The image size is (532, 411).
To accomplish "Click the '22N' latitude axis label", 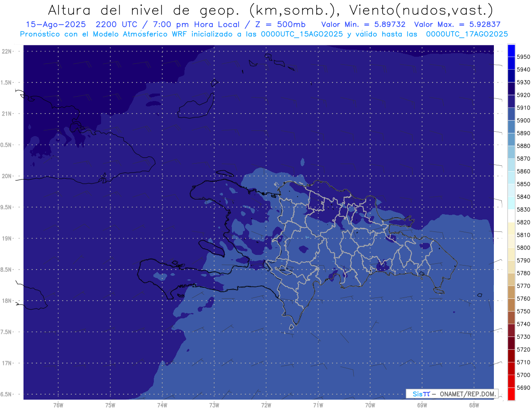I will pos(6,51).
